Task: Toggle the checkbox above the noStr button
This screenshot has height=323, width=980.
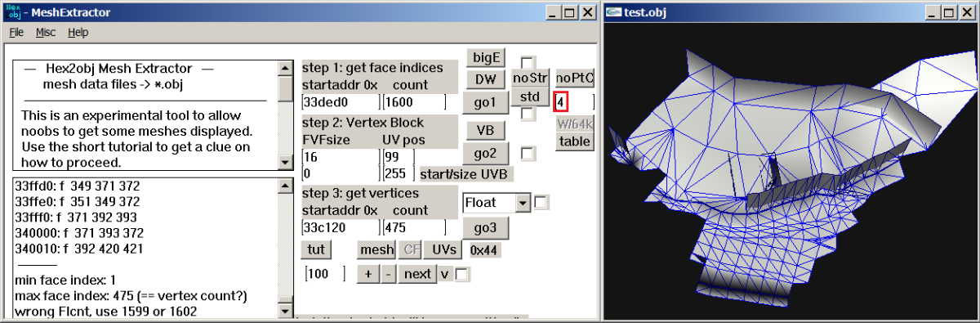Action: [x=528, y=62]
